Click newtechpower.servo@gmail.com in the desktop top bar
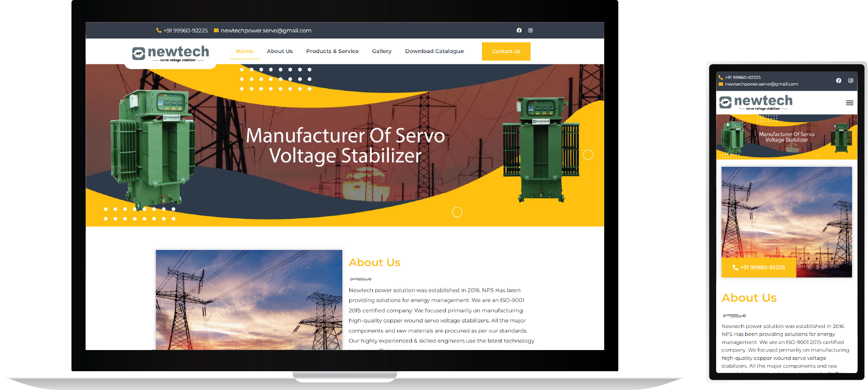 tap(262, 31)
